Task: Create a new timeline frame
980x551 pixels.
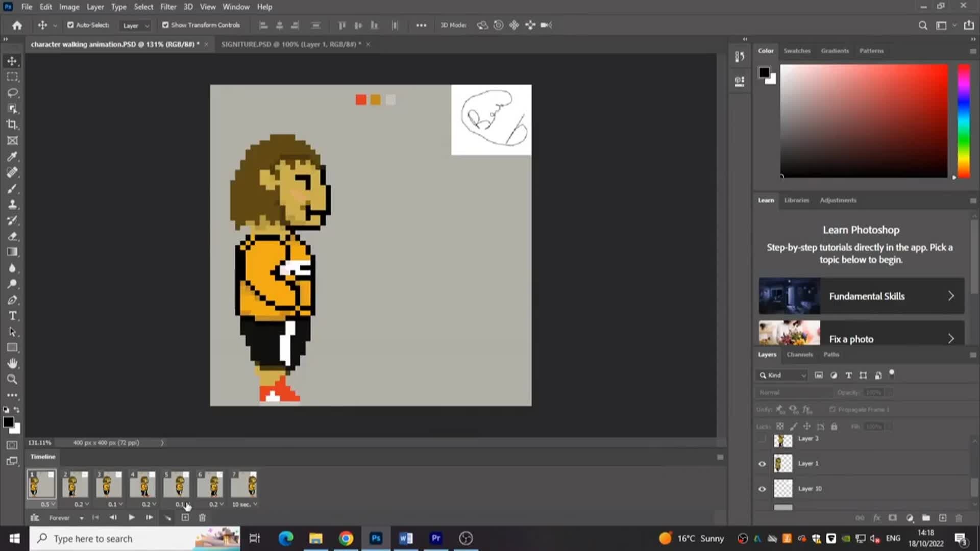Action: [185, 517]
